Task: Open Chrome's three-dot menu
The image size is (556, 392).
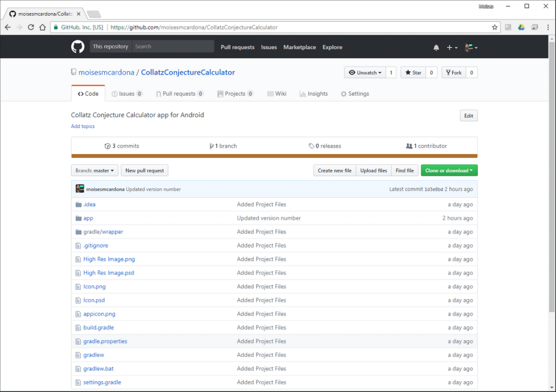Action: [548, 27]
